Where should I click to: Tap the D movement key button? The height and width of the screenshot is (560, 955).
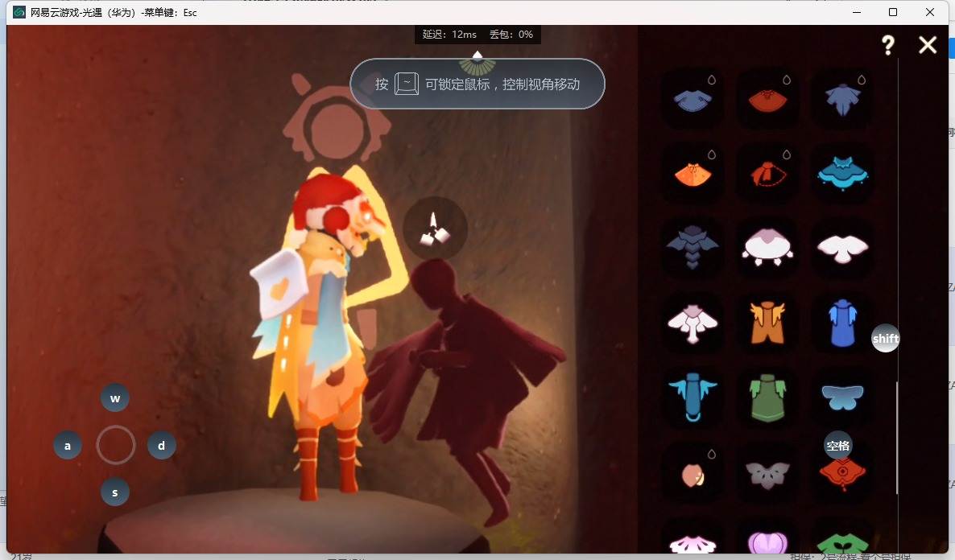161,446
